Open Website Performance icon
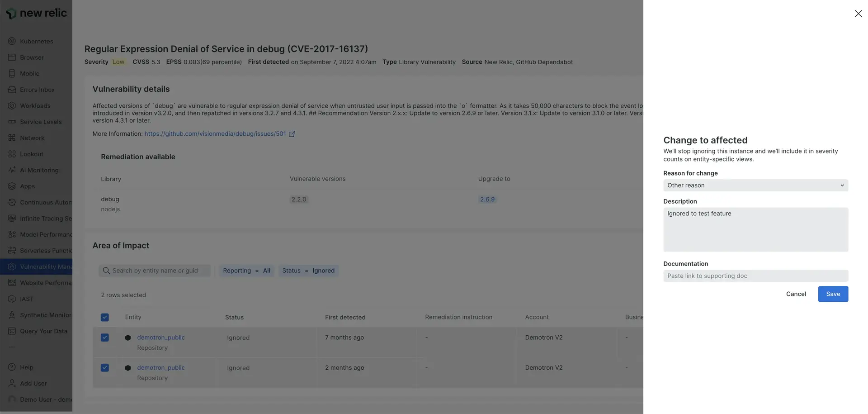Screen dimensions: 868x414 coord(12,283)
